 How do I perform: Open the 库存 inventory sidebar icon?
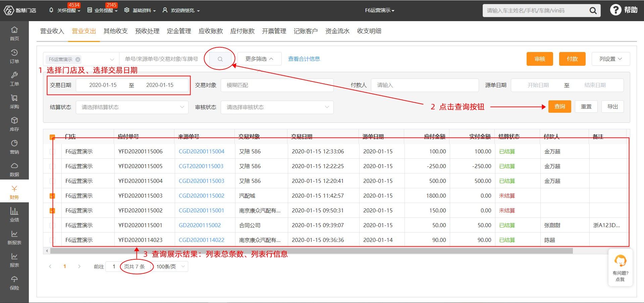14,124
